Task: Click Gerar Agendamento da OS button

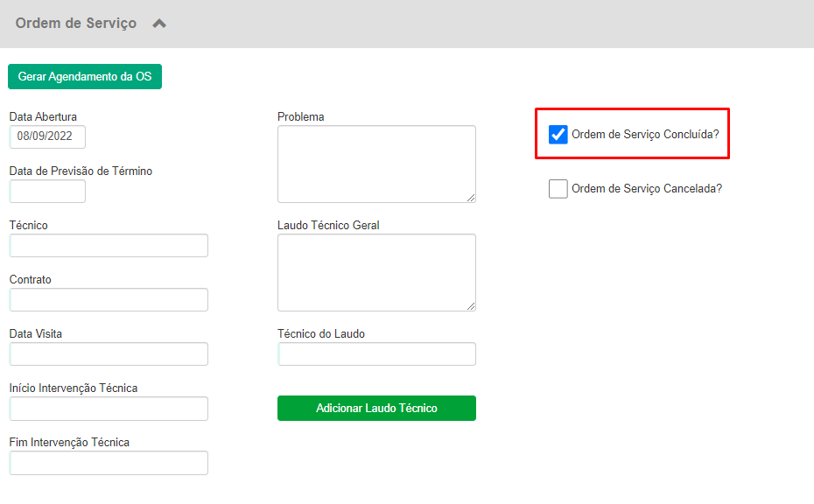Action: (x=85, y=77)
